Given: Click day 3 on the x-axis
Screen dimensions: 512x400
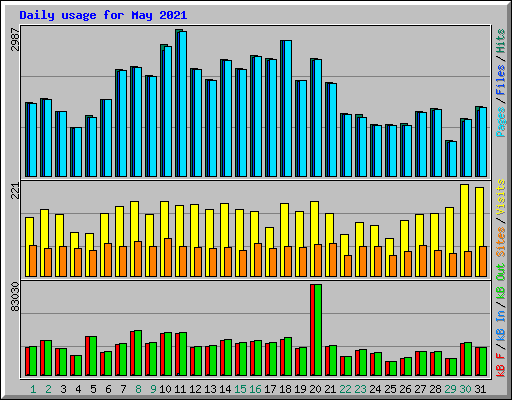Looking at the screenshot, I should [63, 389].
